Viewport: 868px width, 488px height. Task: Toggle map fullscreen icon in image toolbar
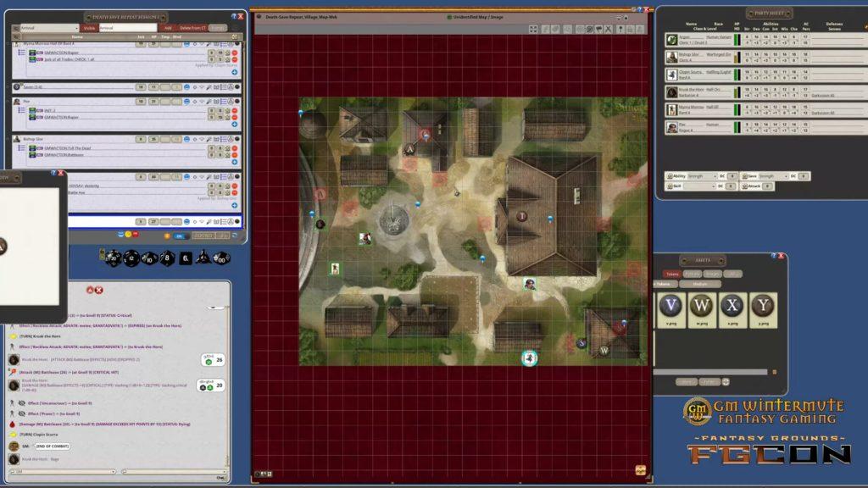coord(533,29)
